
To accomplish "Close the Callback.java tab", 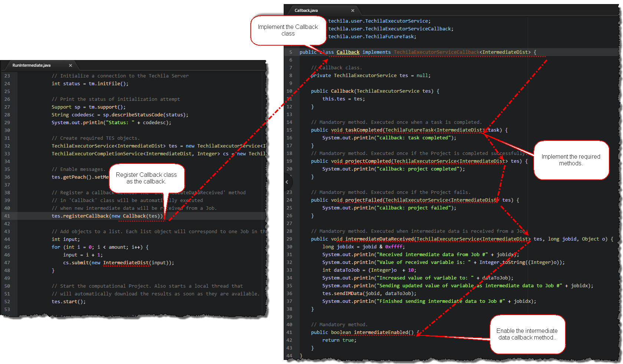I will [x=353, y=11].
